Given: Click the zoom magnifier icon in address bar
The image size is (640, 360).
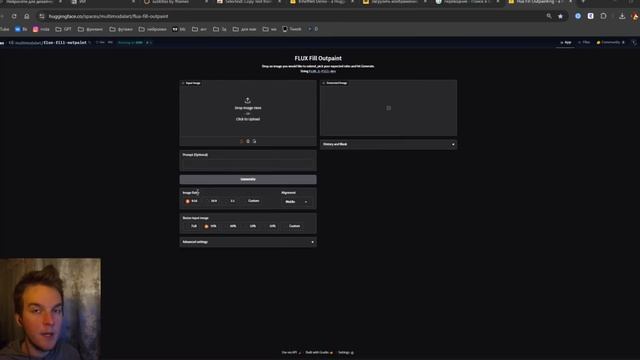Looking at the screenshot, I should coord(549,16).
